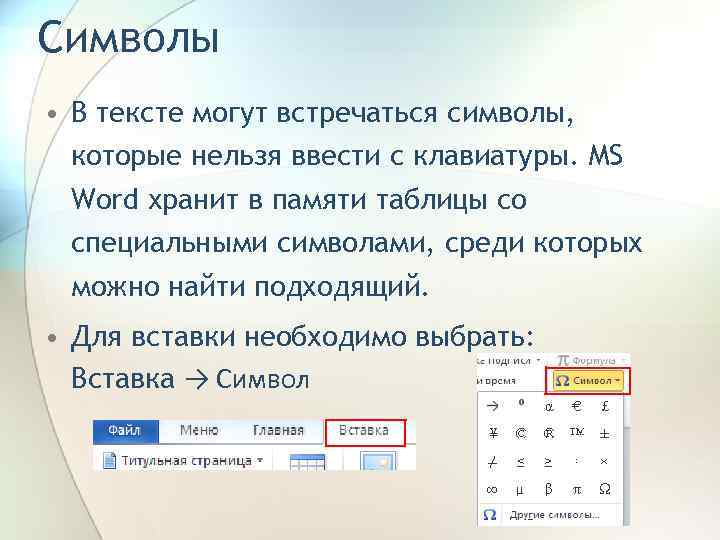Viewport: 720px width, 540px height.
Task: Insert the division ÷ symbol
Action: coord(578,461)
